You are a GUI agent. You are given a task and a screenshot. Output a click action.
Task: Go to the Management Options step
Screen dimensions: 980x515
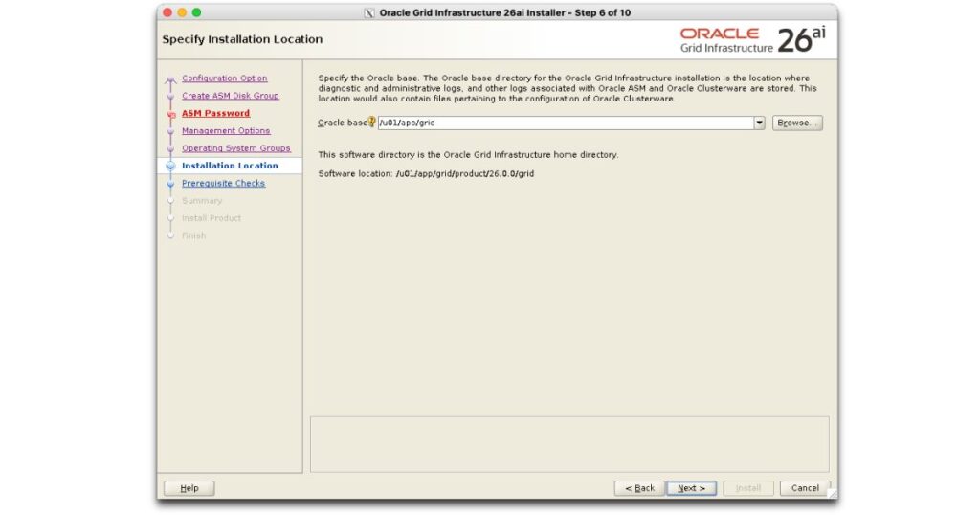point(226,130)
